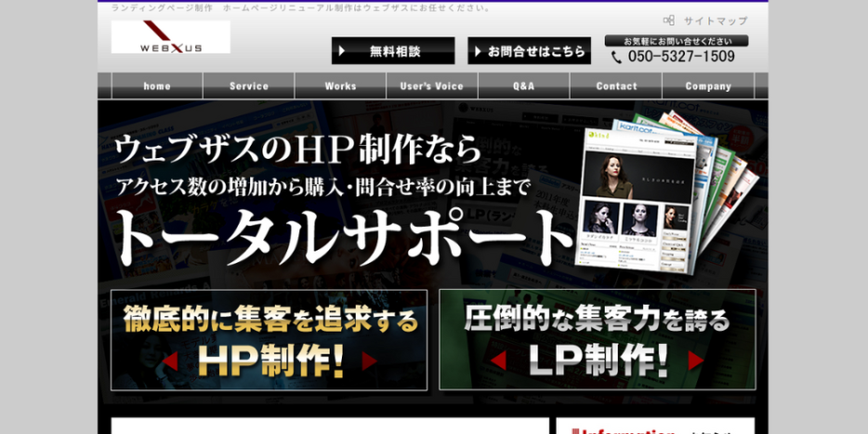Click right red arrow on HP制作 banner

(x=369, y=361)
